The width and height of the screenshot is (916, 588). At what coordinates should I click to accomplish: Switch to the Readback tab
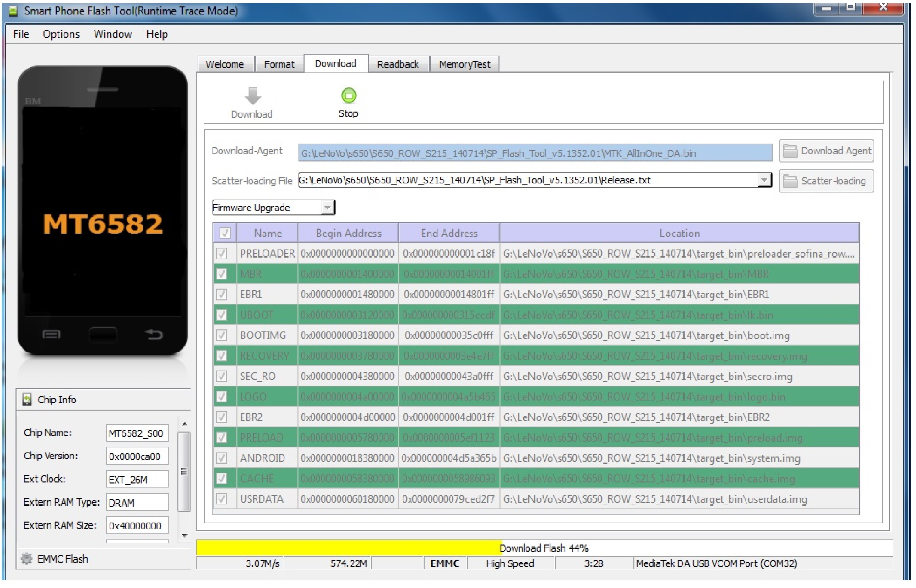(x=398, y=64)
